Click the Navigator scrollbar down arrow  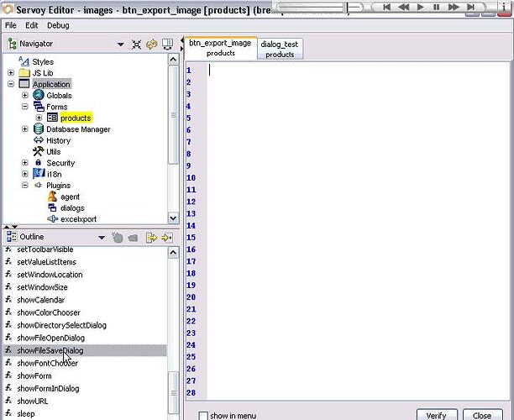click(x=173, y=218)
